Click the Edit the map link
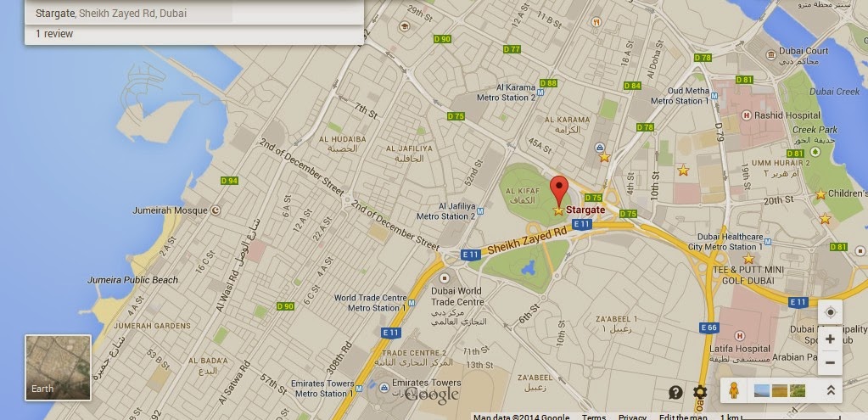Screen dimensions: 868x420 682,417
